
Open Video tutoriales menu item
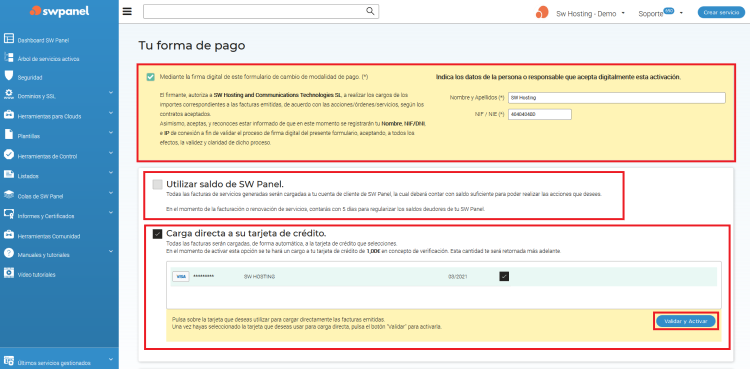coord(36,275)
